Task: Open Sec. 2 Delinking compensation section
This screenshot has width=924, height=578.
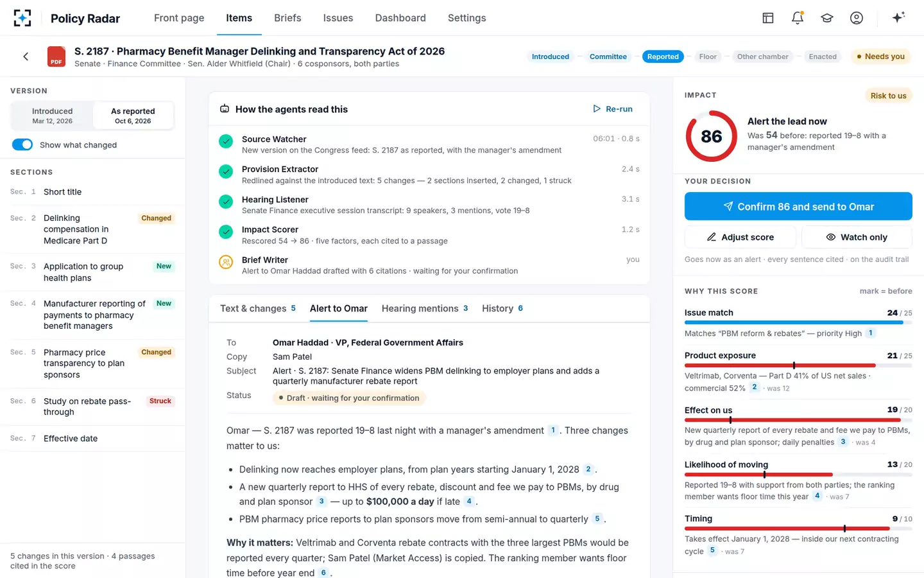Action: click(92, 229)
